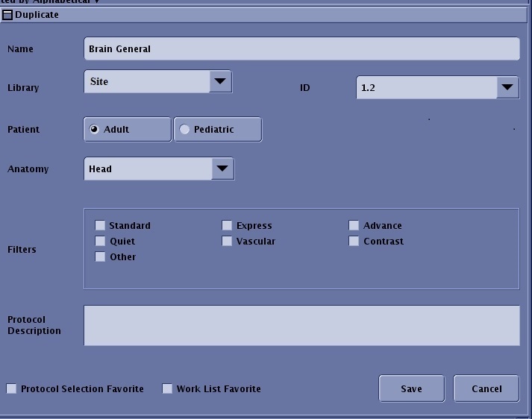Toggle the Vascular filter checkbox
The height and width of the screenshot is (419, 532).
227,241
